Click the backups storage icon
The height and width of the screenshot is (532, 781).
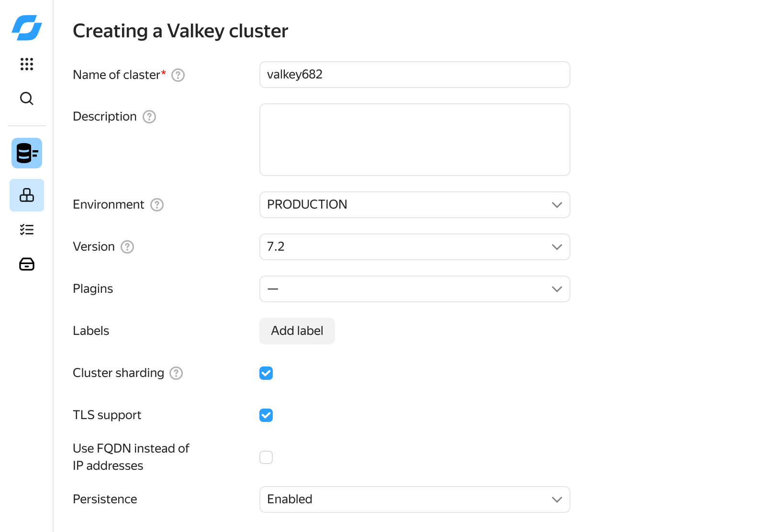pyautogui.click(x=27, y=264)
